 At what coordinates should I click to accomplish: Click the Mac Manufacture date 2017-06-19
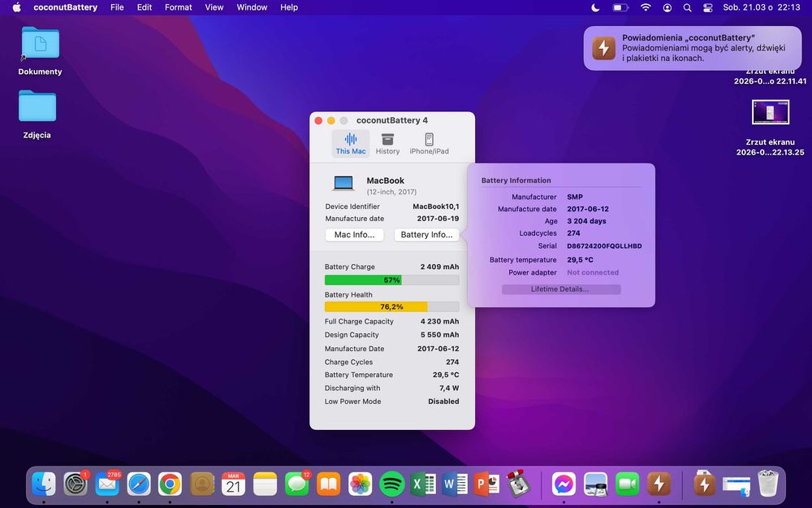point(438,219)
